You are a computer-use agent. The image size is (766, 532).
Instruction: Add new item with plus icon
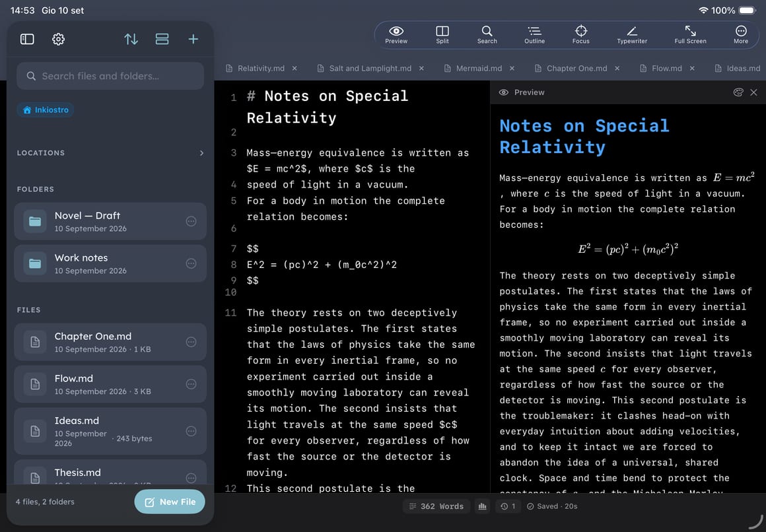tap(193, 39)
